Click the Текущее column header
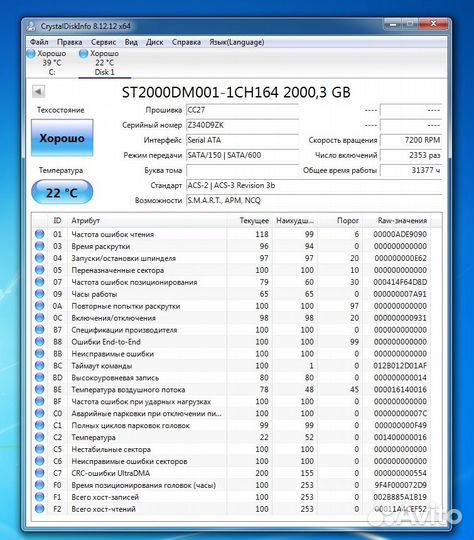This screenshot has width=474, height=540. click(249, 220)
